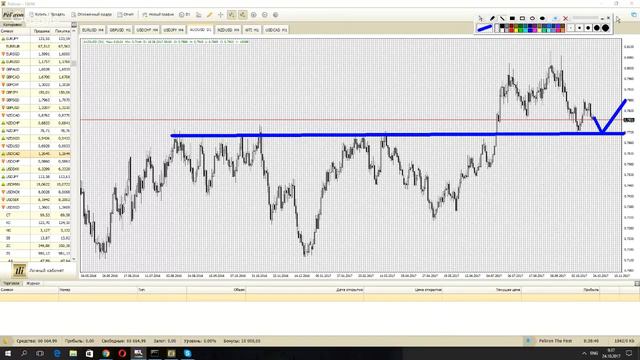Select the NZDCHF row in quotes list
Viewport: 640px width, 360px height.
click(x=36, y=123)
